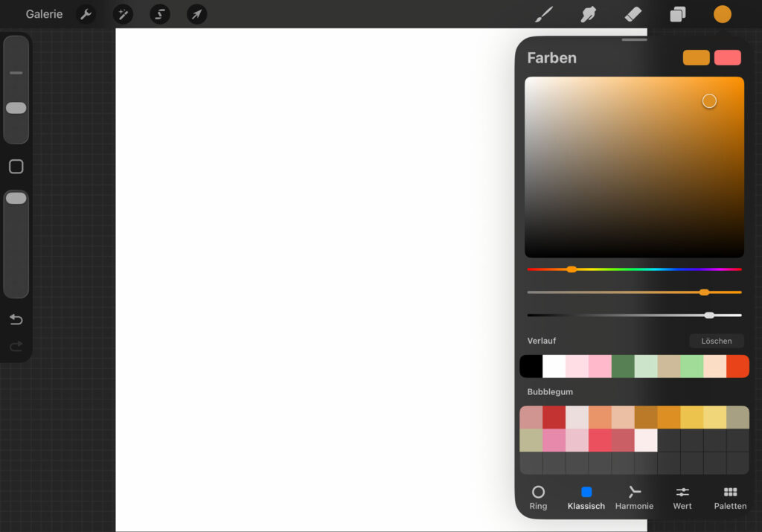Image resolution: width=762 pixels, height=532 pixels.
Task: Select the Brush tool
Action: [x=544, y=14]
